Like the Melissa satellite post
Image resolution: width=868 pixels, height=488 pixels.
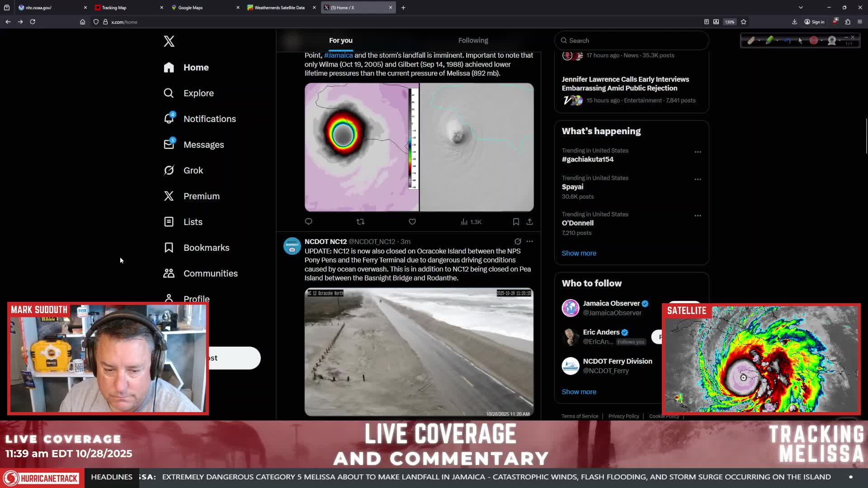(x=412, y=222)
